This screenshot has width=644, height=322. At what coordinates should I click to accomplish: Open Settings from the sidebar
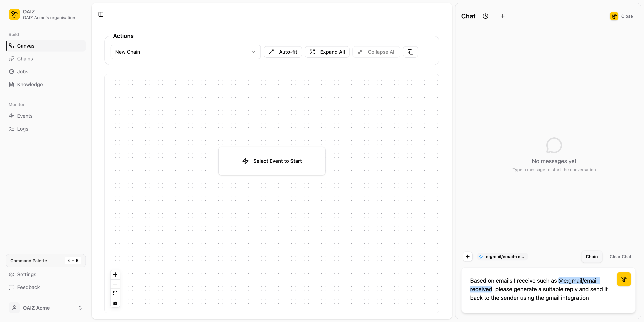[26, 274]
